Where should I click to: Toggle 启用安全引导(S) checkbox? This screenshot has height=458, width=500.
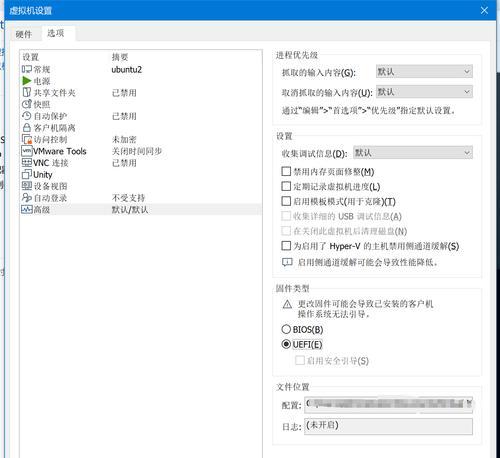point(300,360)
